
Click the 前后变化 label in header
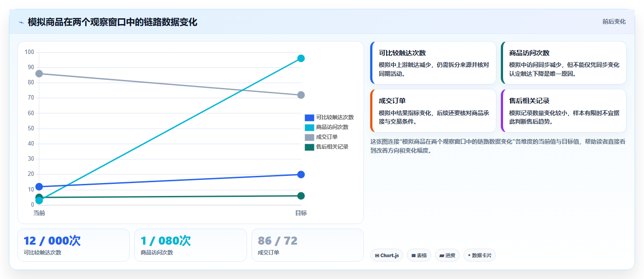pyautogui.click(x=614, y=21)
